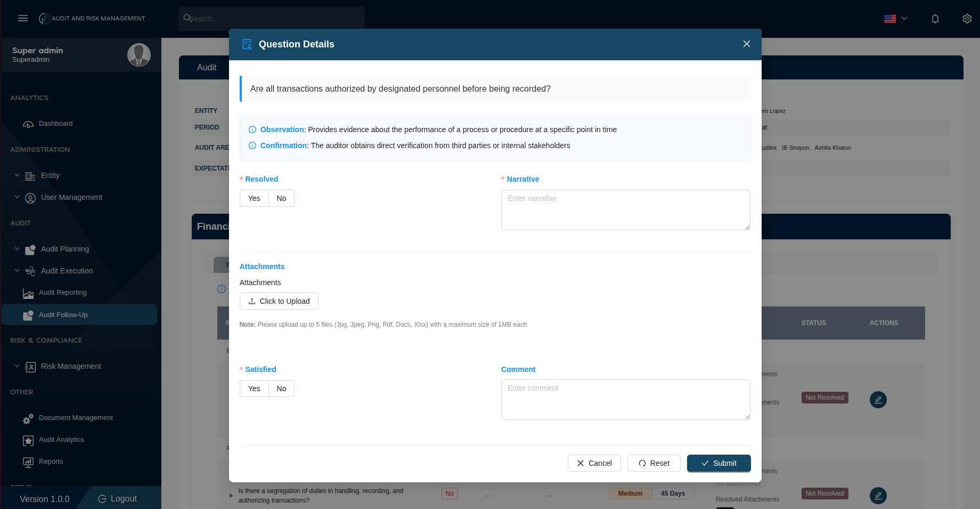Viewport: 980px width, 509px height.
Task: Click the Dashboard gauge icon
Action: [x=28, y=124]
